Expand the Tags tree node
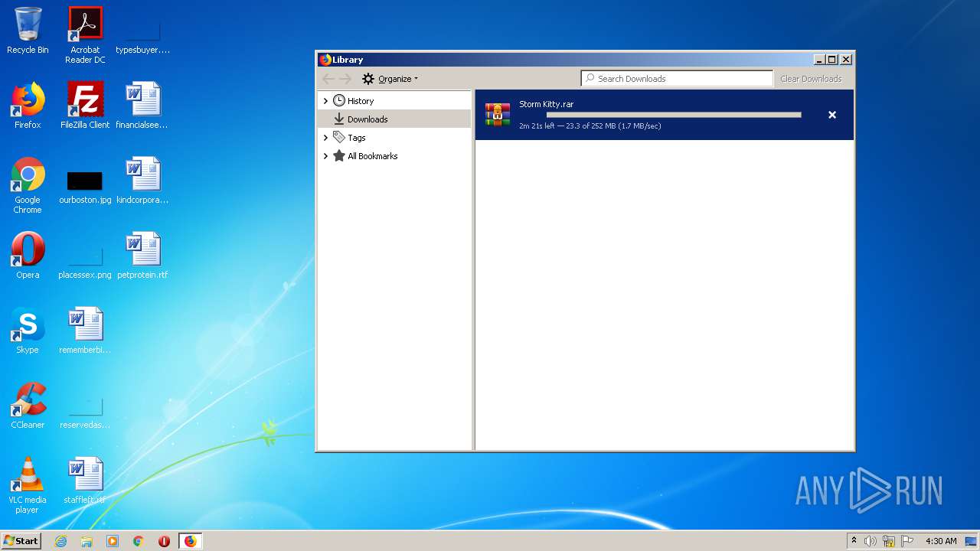This screenshot has width=980, height=551. pyautogui.click(x=325, y=138)
